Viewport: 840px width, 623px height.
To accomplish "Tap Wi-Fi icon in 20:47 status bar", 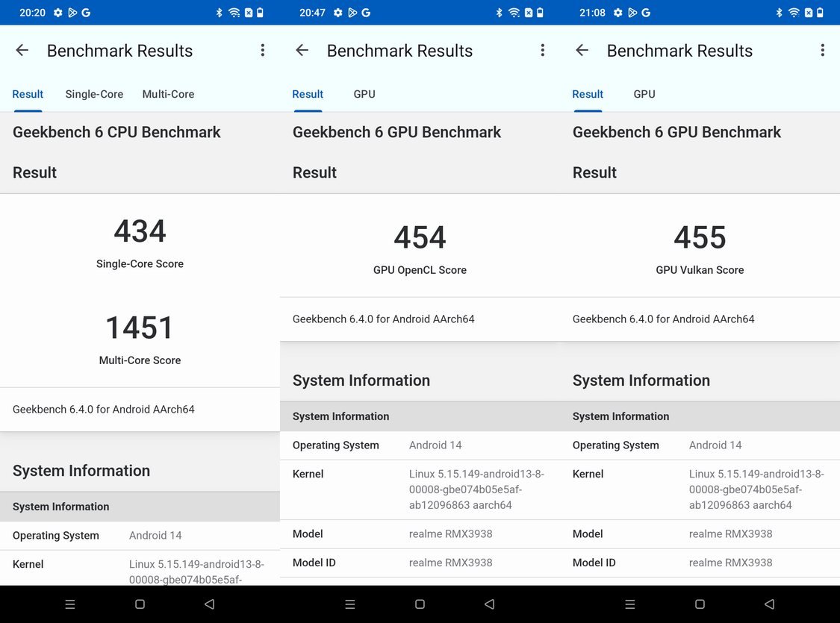I will coord(514,12).
